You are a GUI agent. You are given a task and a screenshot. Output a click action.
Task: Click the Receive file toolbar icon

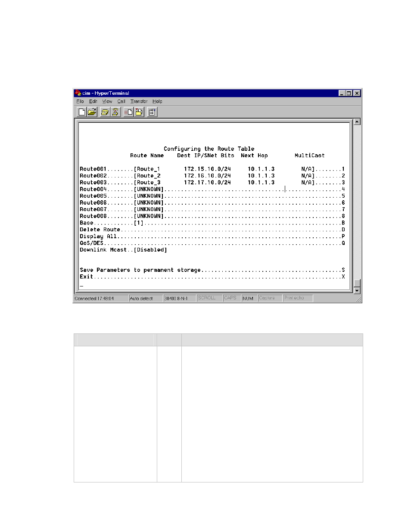(x=139, y=112)
